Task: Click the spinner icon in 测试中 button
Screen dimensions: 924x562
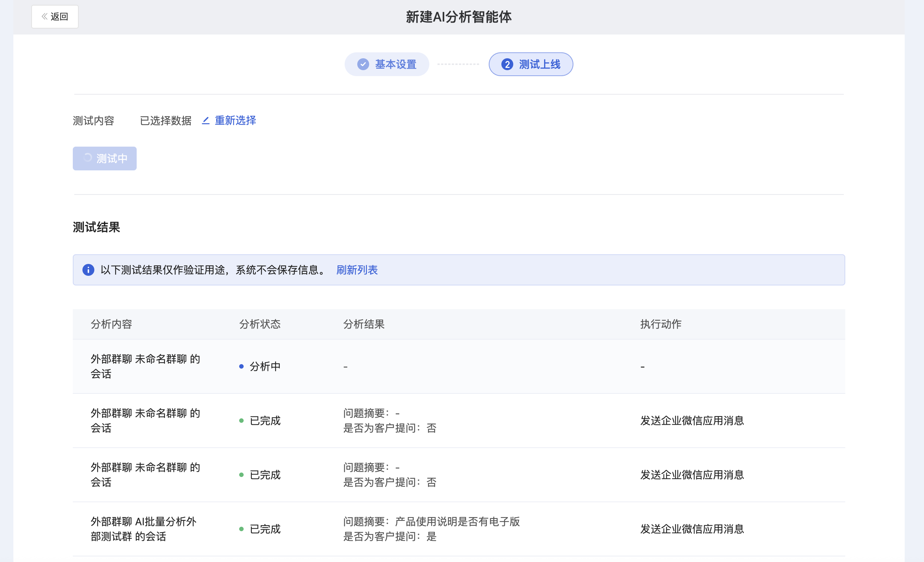Action: pos(87,158)
